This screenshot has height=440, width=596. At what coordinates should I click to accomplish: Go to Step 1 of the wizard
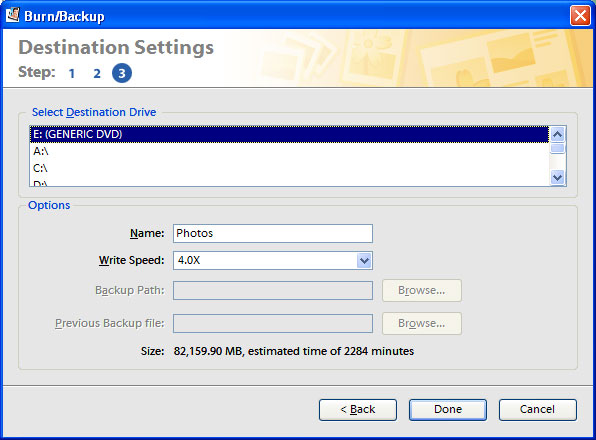tap(72, 73)
